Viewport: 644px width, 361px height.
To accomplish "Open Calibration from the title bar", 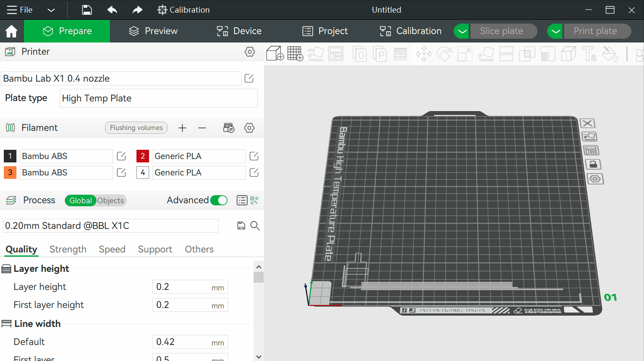I will coord(183,10).
